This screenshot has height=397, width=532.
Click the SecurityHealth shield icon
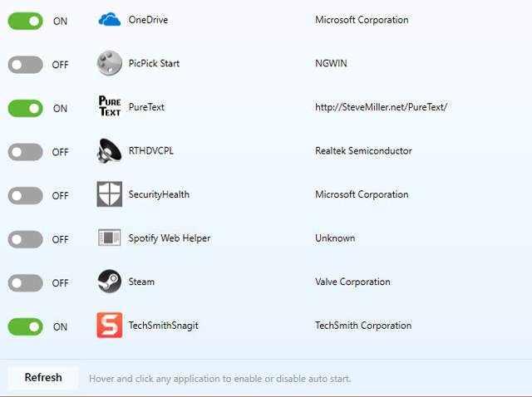coord(110,194)
